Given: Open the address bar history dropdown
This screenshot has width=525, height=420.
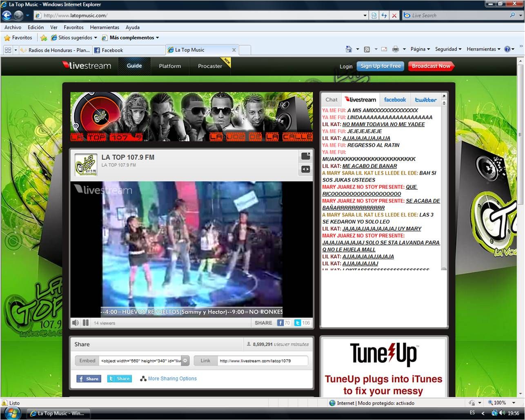Looking at the screenshot, I should [365, 15].
